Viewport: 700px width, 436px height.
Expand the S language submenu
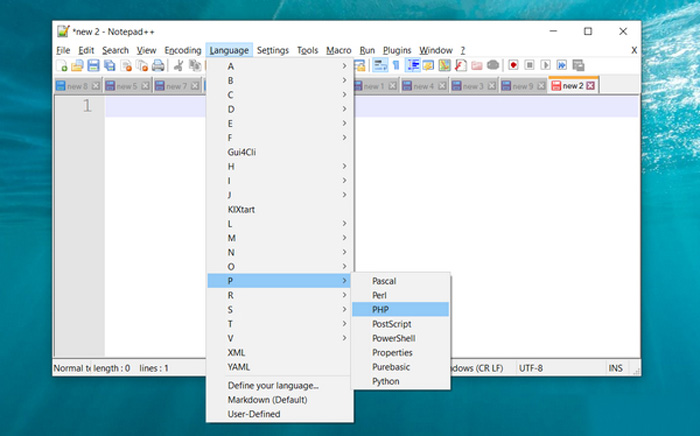pos(280,310)
